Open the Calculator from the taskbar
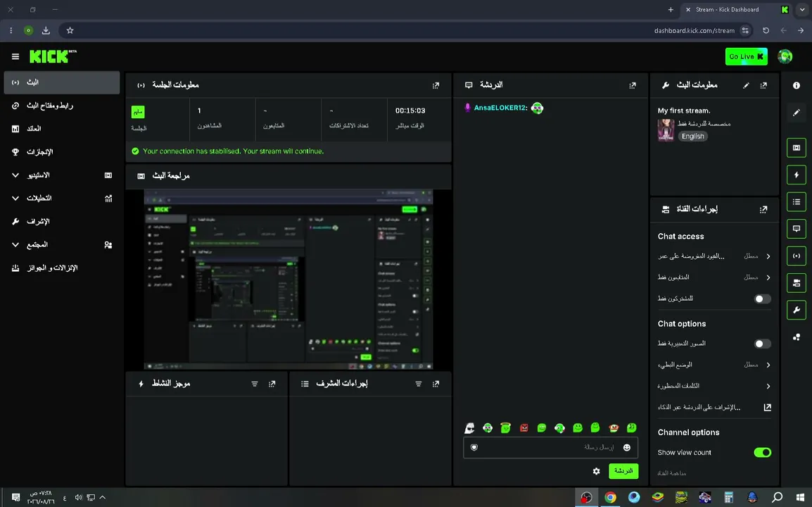Screen dimensions: 812x507 [728, 498]
